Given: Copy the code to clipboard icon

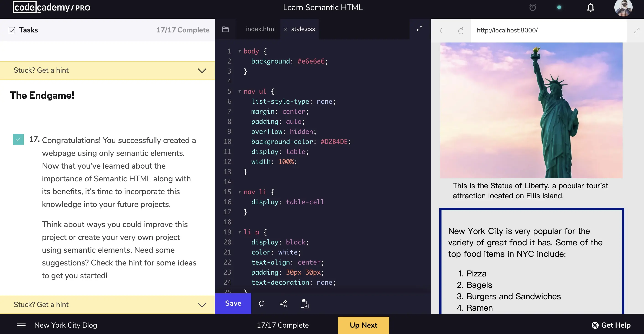Looking at the screenshot, I should point(304,304).
